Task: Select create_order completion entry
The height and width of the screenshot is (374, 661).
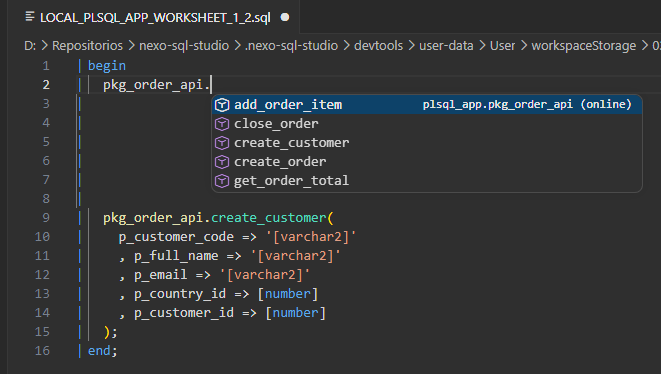Action: click(x=427, y=161)
